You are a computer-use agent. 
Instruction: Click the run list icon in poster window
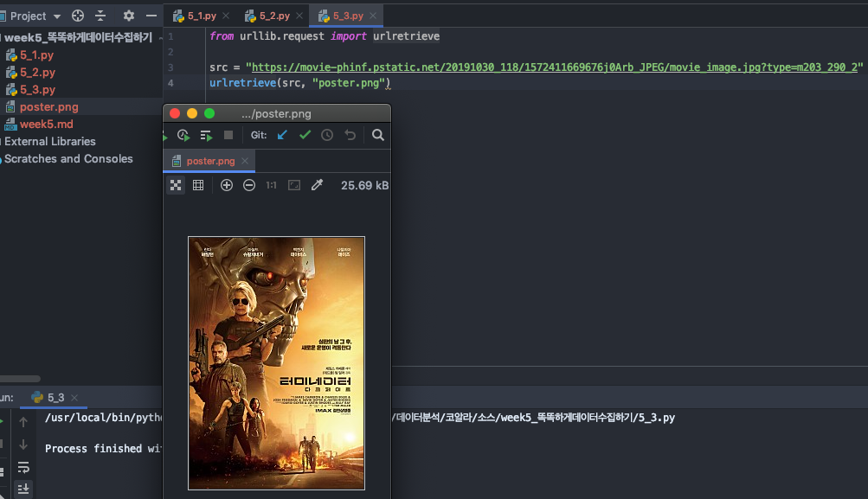tap(206, 135)
